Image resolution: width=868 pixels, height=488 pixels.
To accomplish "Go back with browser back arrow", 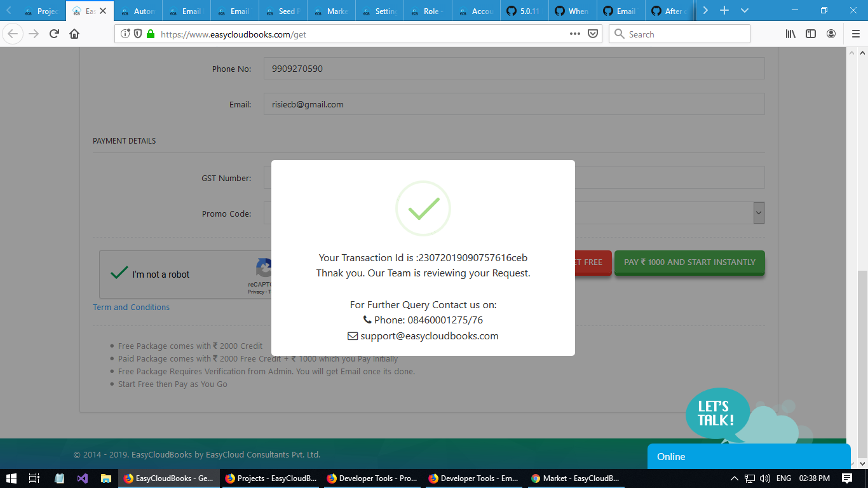I will (x=13, y=34).
